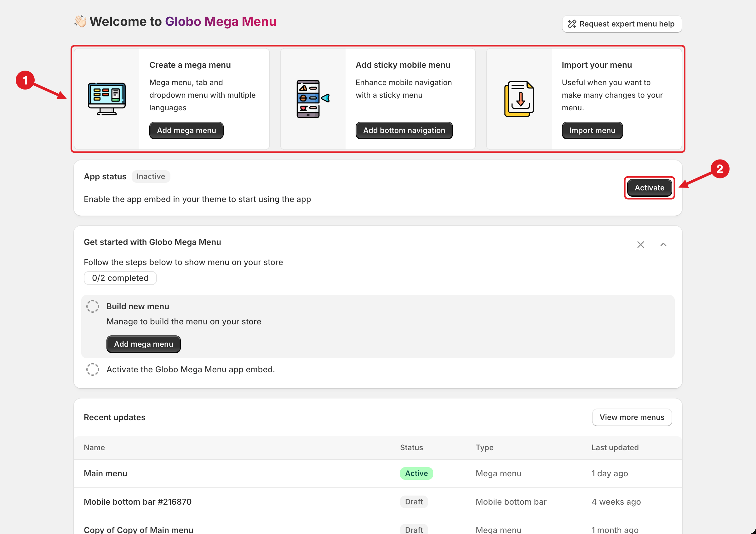Click the 0/2 completed progress badge

[120, 278]
